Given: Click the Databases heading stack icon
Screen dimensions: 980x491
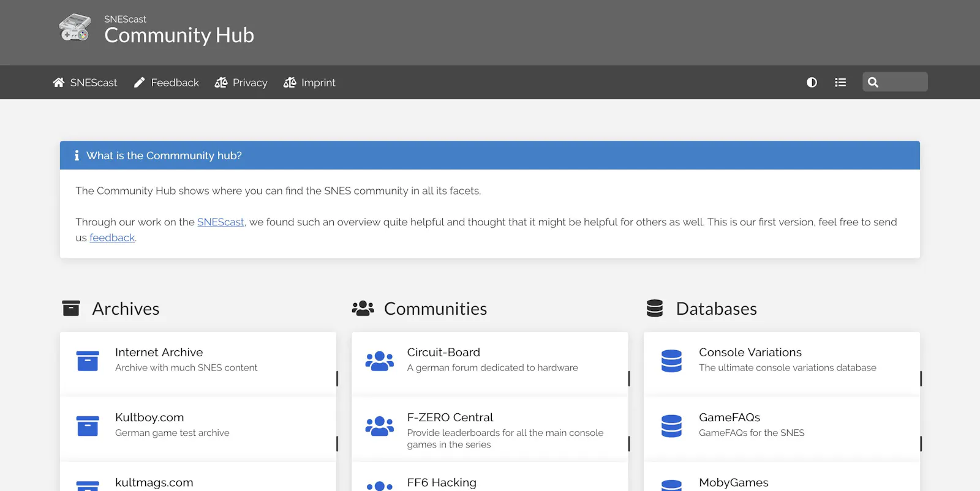Looking at the screenshot, I should click(655, 308).
